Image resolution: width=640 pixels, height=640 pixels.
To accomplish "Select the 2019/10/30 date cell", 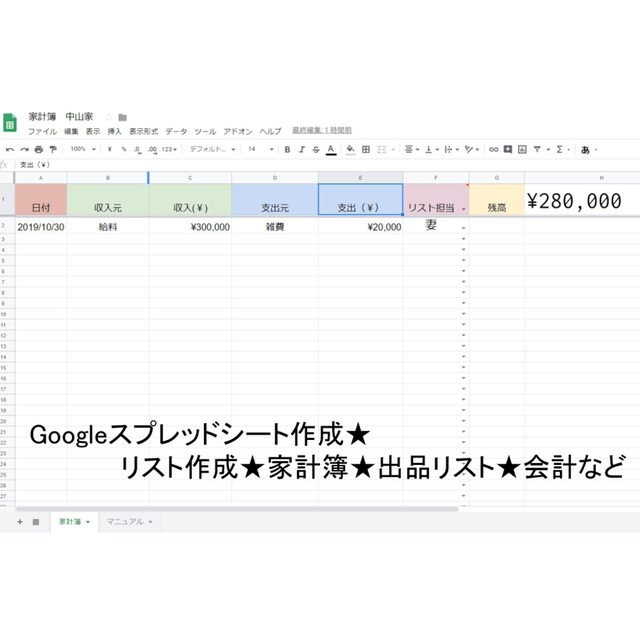I will tap(41, 227).
